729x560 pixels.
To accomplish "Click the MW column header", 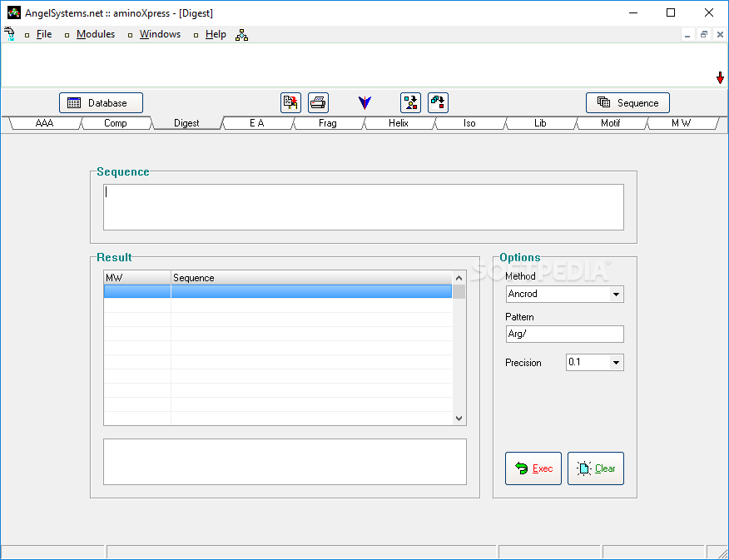I will pyautogui.click(x=137, y=278).
